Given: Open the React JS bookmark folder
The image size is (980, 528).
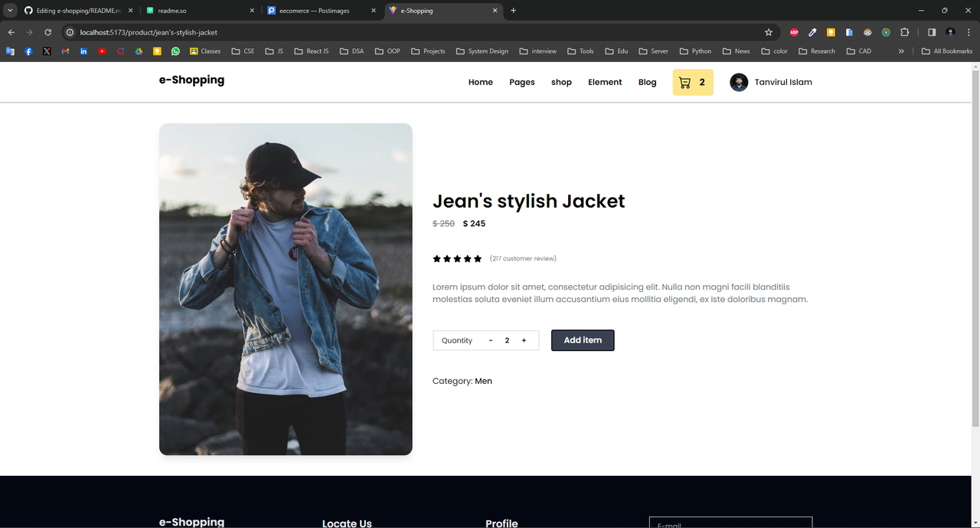Looking at the screenshot, I should [x=312, y=51].
